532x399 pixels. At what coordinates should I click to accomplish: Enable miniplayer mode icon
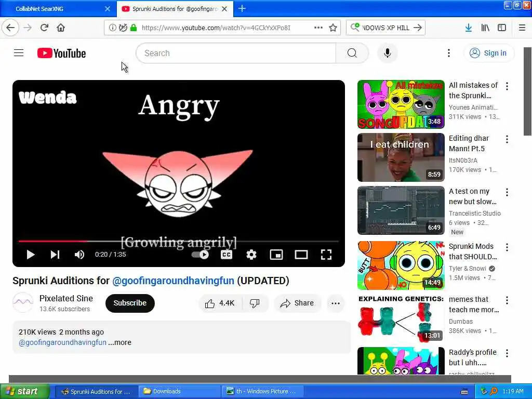click(276, 255)
